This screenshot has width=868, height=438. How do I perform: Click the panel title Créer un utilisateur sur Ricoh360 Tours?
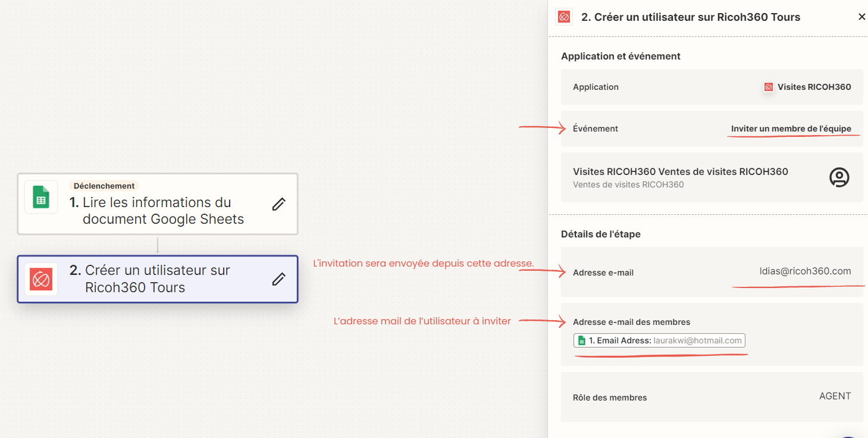691,17
